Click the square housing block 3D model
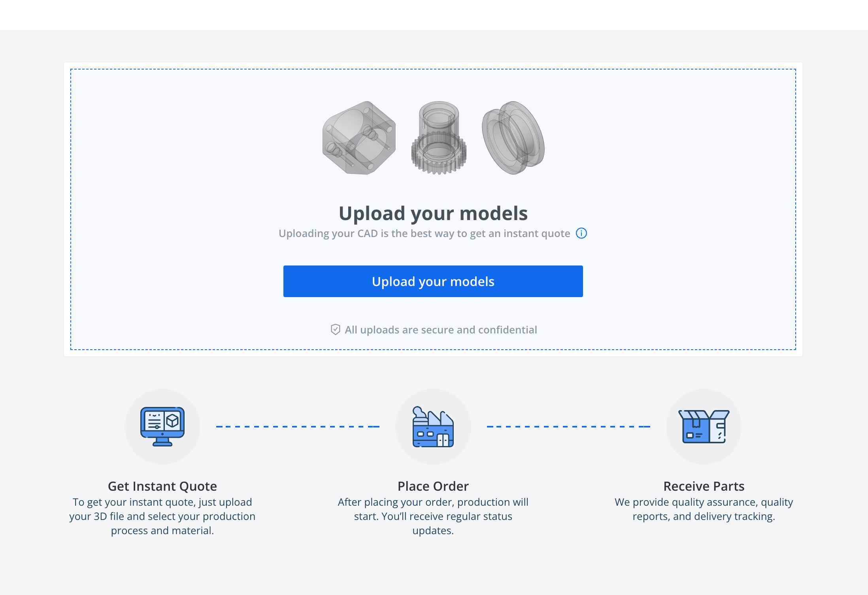The image size is (868, 595). [359, 138]
